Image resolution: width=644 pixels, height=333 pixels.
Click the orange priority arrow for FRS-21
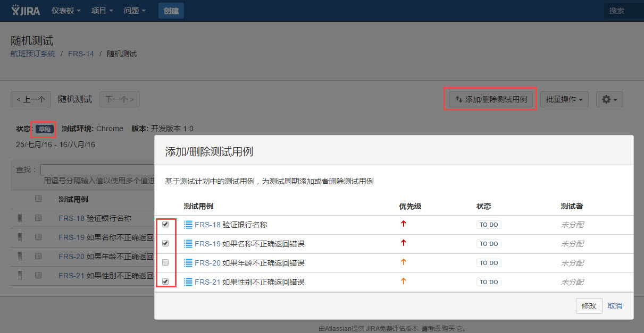403,281
